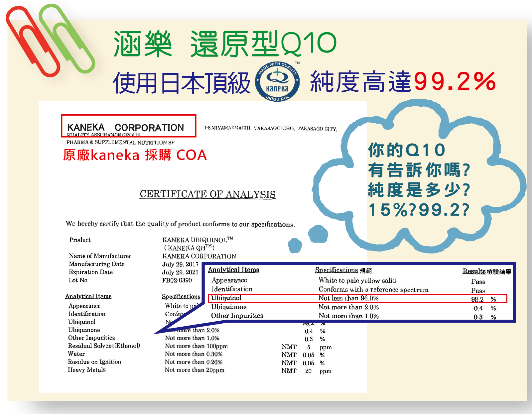Click 'Other Impurities' inside the blue callout

point(237,316)
